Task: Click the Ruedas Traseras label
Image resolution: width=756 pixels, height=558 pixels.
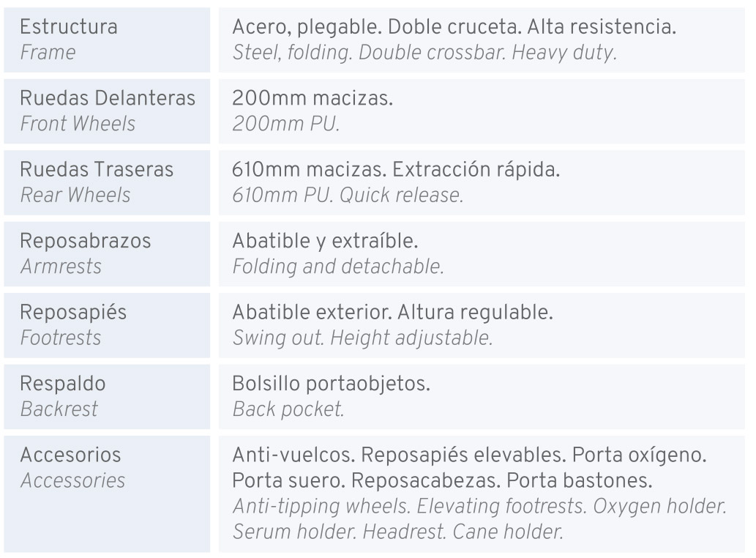Action: coord(97,170)
